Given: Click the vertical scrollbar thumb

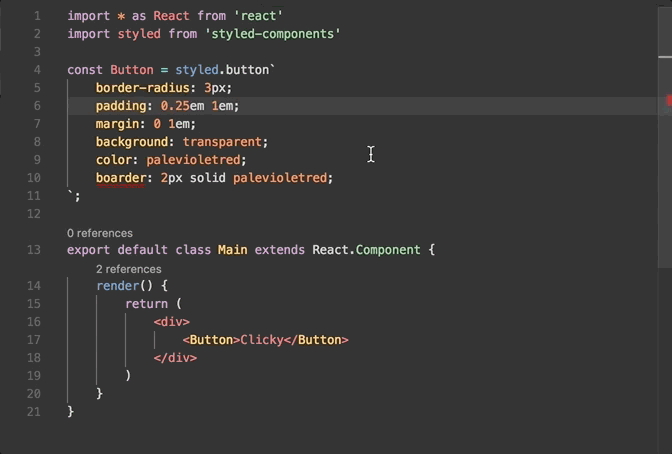Looking at the screenshot, I should (665, 137).
